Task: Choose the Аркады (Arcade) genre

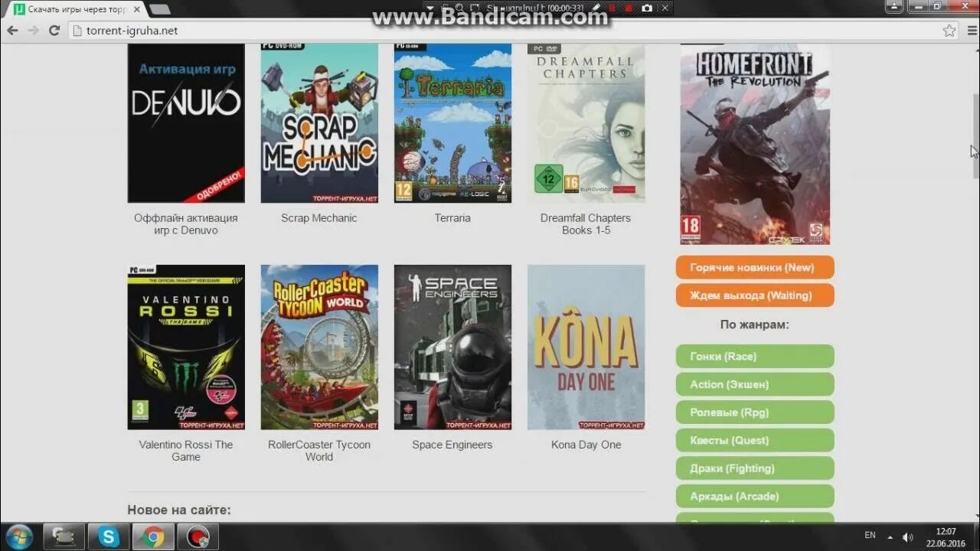Action: [755, 496]
